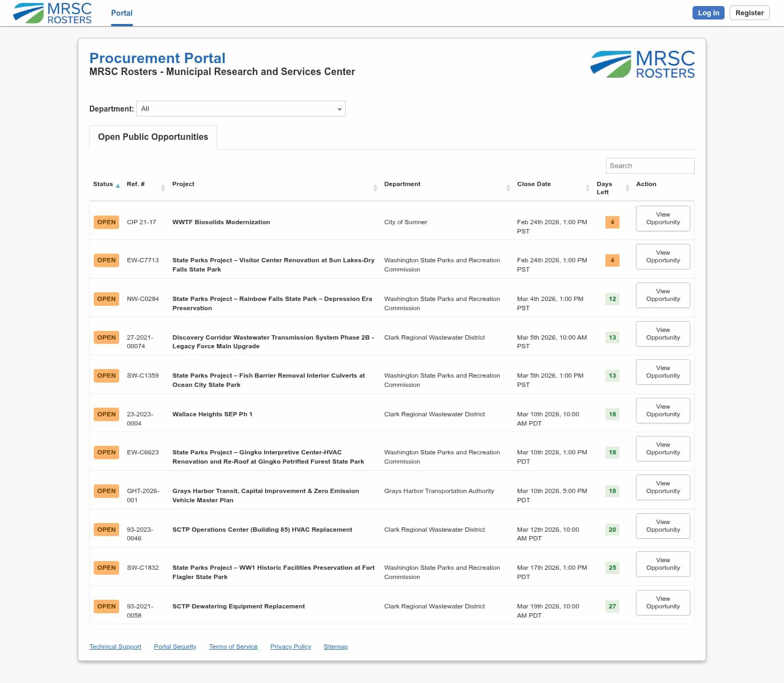Sort by Department column arrows

[x=508, y=188]
